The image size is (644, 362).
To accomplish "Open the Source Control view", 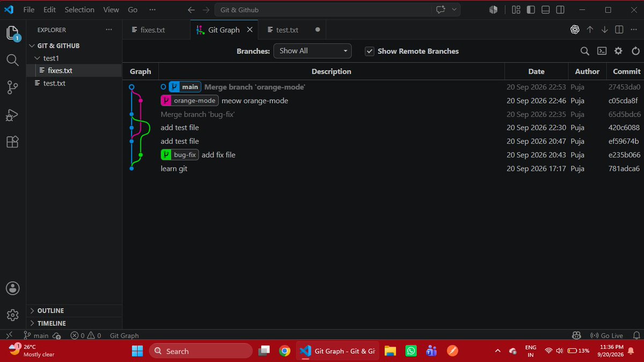I will coord(13,87).
